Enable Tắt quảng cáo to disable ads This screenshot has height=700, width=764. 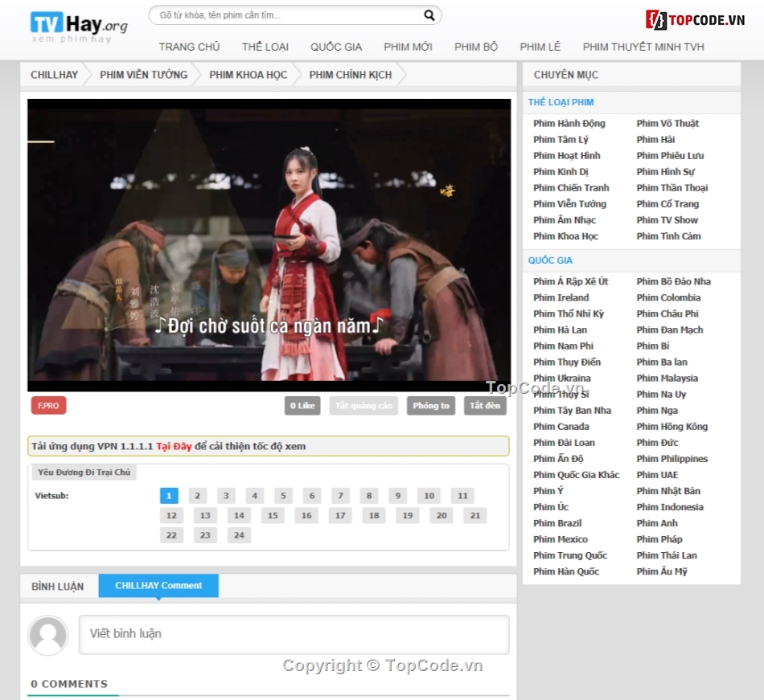364,406
